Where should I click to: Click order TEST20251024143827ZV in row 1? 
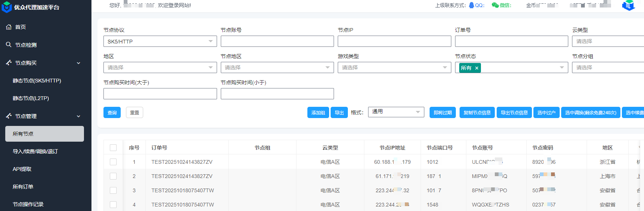click(182, 162)
